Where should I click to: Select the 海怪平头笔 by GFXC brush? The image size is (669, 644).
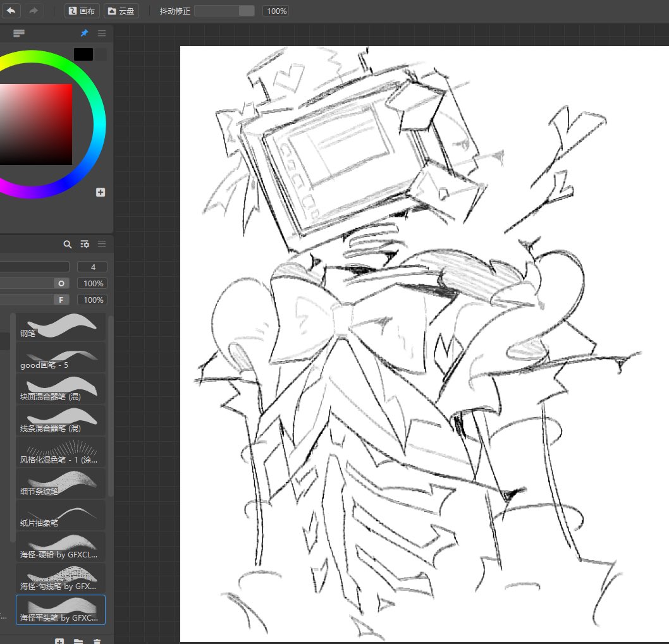click(61, 611)
